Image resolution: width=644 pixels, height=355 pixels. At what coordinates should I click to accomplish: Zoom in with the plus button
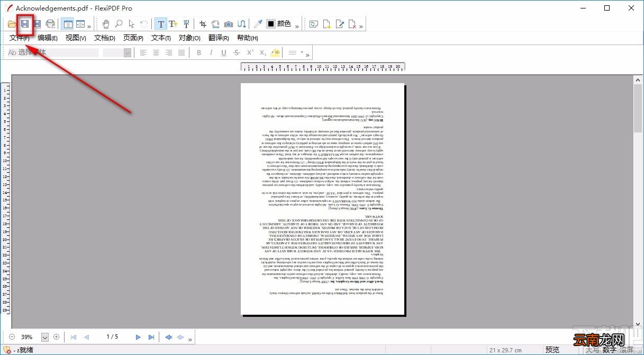coord(57,337)
